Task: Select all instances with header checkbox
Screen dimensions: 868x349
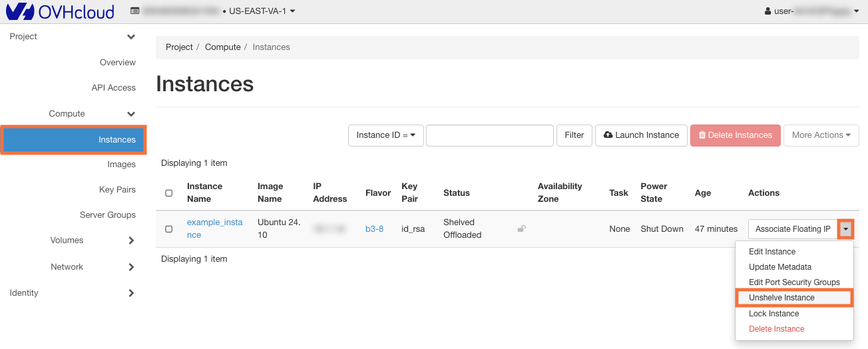Action: coord(168,193)
